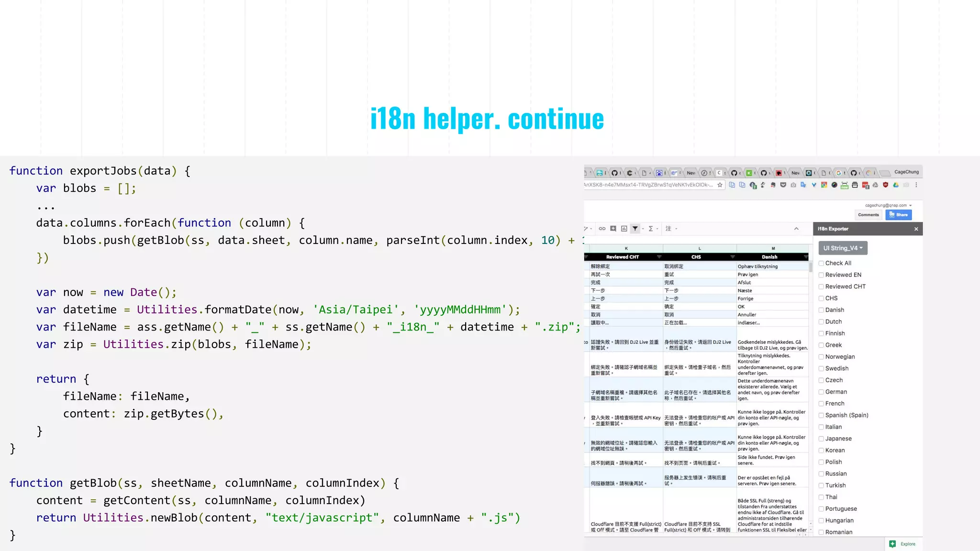Click the Explore icon at bottom right
980x551 pixels.
click(892, 544)
